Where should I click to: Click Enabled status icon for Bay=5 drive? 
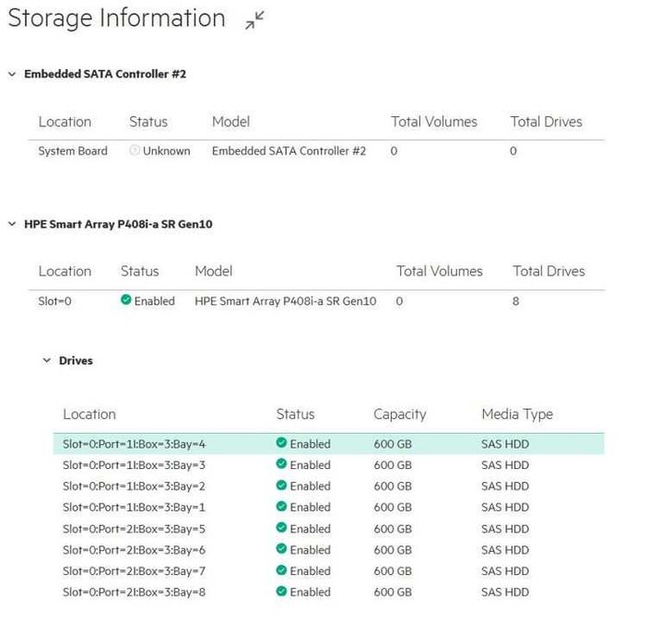click(281, 528)
